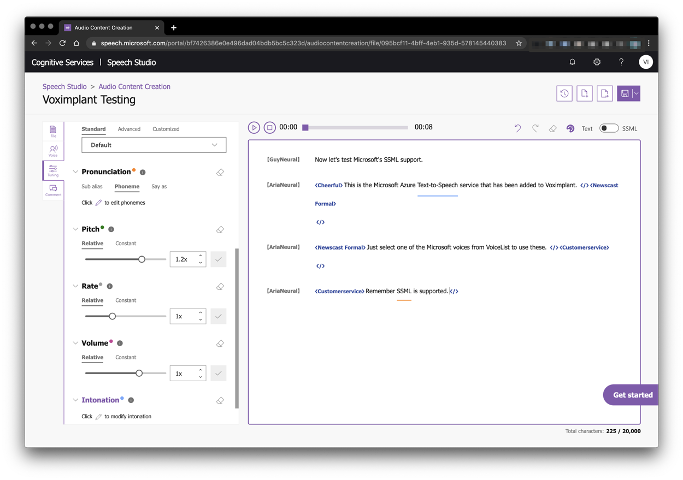
Task: Clear tuning with the editor toolbar eraser
Action: click(552, 128)
